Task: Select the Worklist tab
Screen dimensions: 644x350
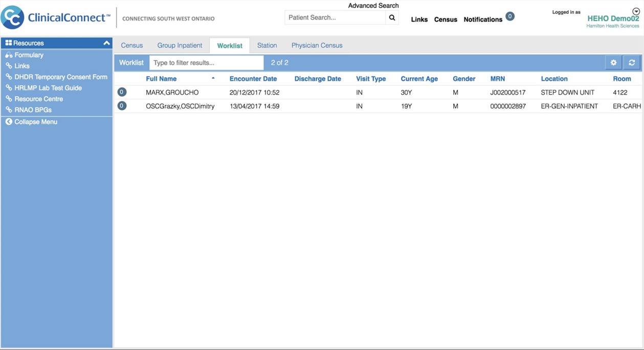Action: pos(230,46)
